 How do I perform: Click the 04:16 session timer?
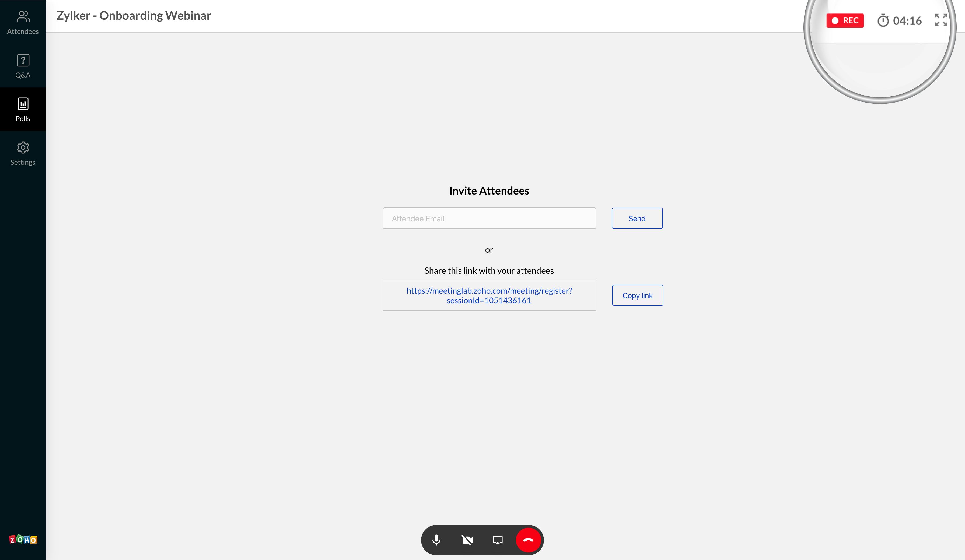tap(899, 21)
